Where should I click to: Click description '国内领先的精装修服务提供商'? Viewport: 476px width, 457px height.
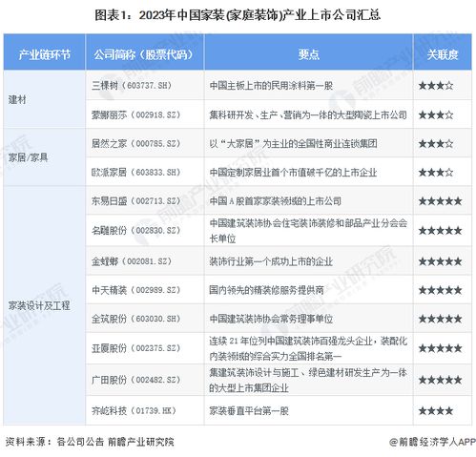point(266,290)
